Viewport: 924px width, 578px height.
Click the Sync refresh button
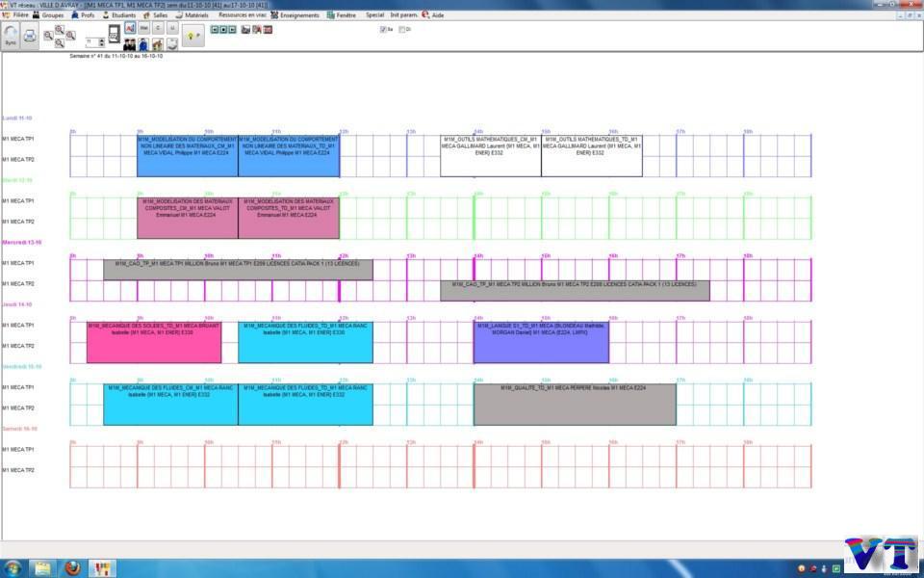pos(11,36)
